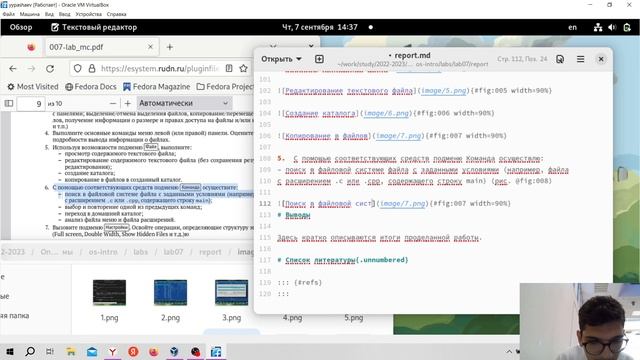640x360 pixels.
Task: Click report in file manager path bar
Action: coord(210,252)
